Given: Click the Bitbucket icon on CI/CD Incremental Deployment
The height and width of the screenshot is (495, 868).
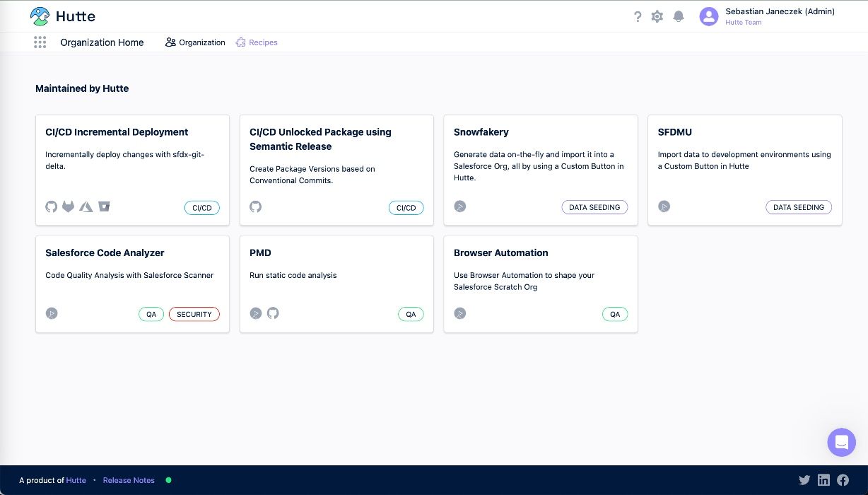Looking at the screenshot, I should point(104,206).
